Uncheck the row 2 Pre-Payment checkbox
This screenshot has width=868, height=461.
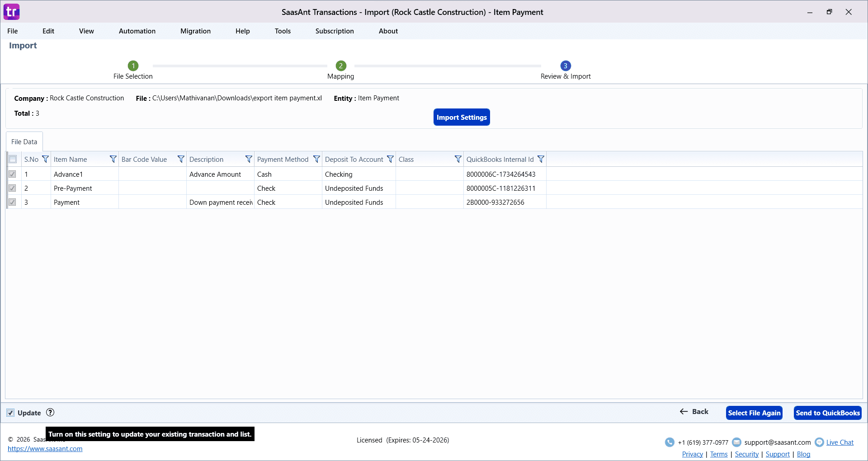pos(12,188)
